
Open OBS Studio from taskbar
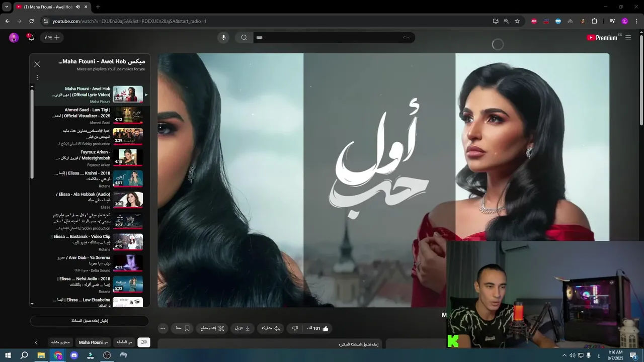click(x=107, y=355)
